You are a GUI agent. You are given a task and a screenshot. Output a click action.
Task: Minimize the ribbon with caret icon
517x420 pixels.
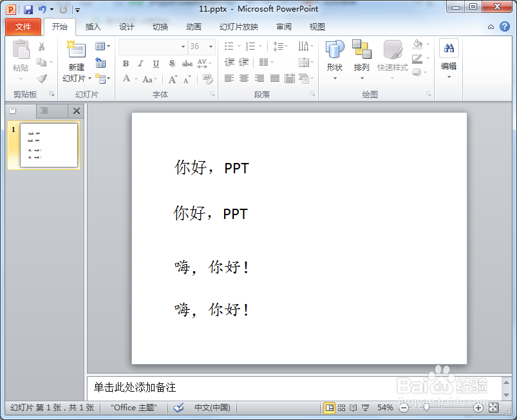[491, 26]
